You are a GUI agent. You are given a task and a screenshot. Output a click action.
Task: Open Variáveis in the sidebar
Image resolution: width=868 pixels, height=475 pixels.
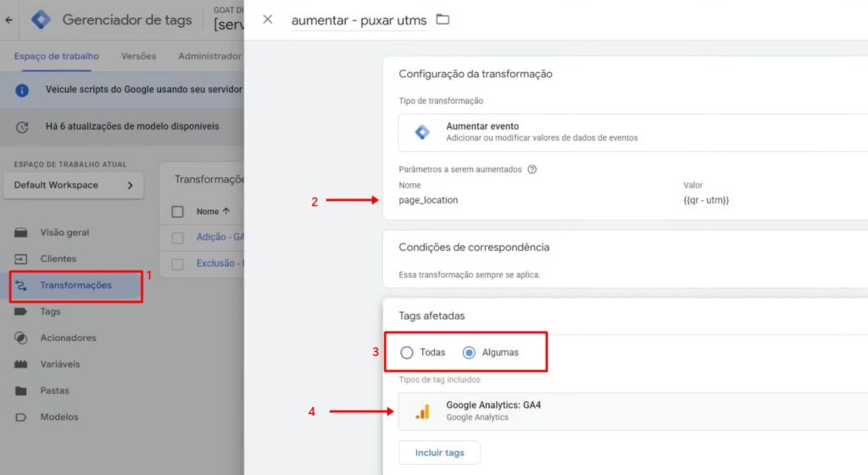(x=60, y=364)
